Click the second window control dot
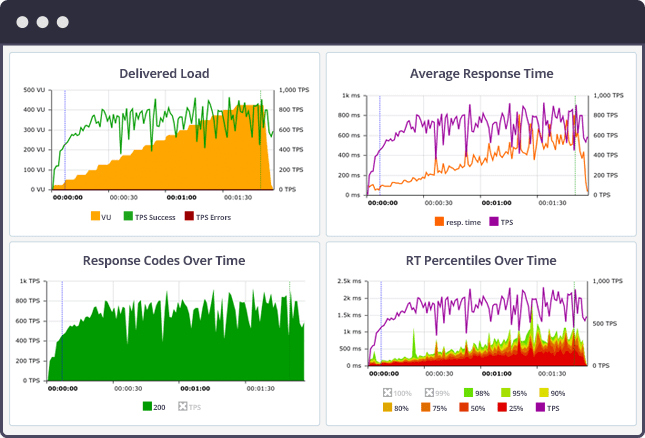The width and height of the screenshot is (645, 438). pos(42,22)
